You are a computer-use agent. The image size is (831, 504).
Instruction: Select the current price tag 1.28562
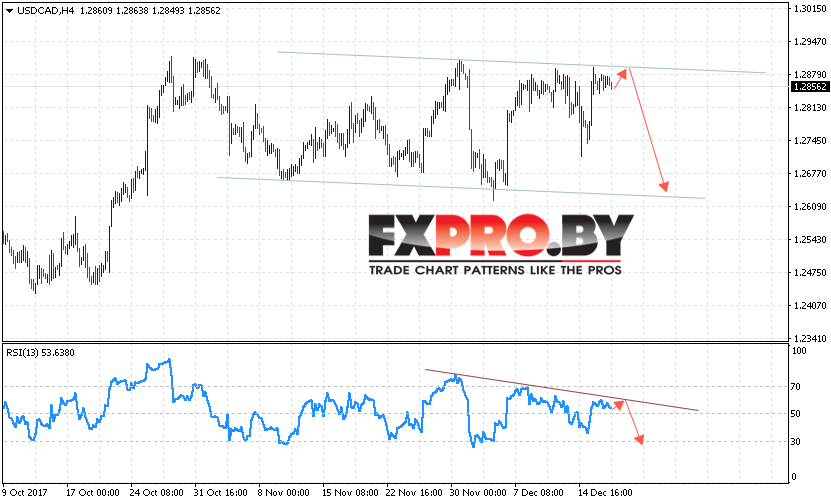pyautogui.click(x=809, y=87)
